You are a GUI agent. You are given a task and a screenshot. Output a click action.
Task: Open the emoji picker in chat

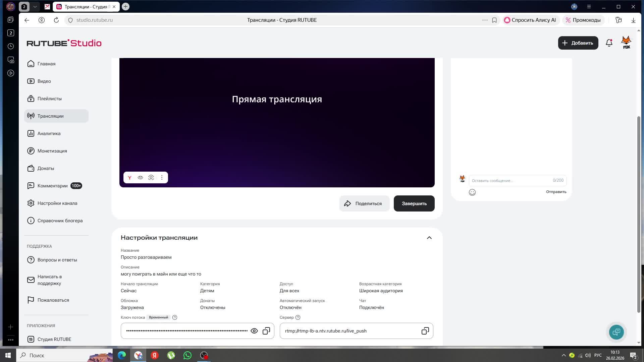point(472,192)
